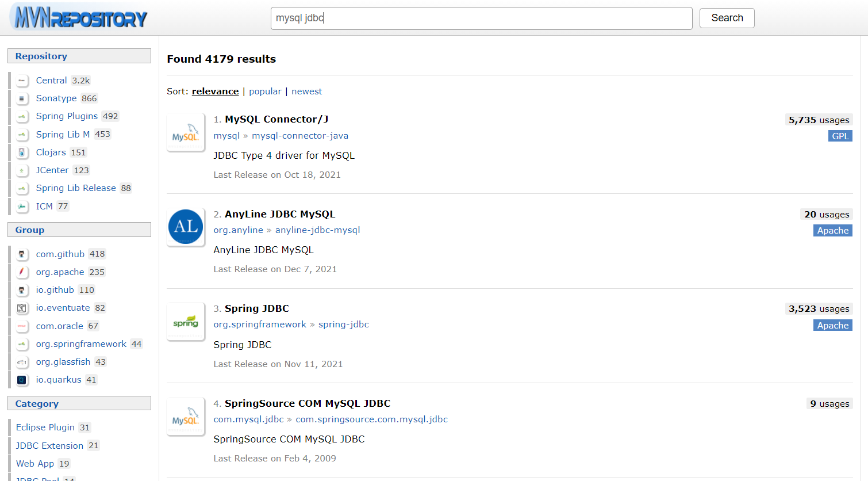Filter by Central repository
The width and height of the screenshot is (868, 481).
tap(51, 81)
